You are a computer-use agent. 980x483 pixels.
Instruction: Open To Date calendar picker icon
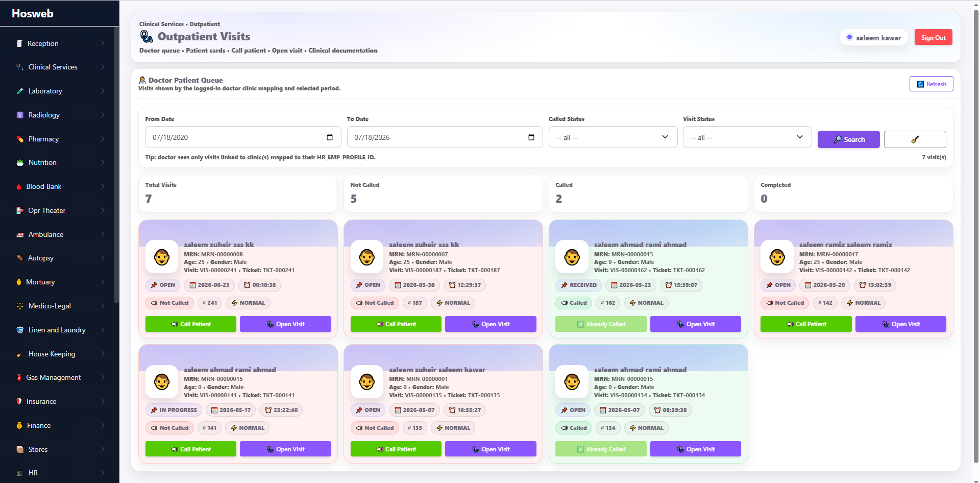click(x=531, y=137)
